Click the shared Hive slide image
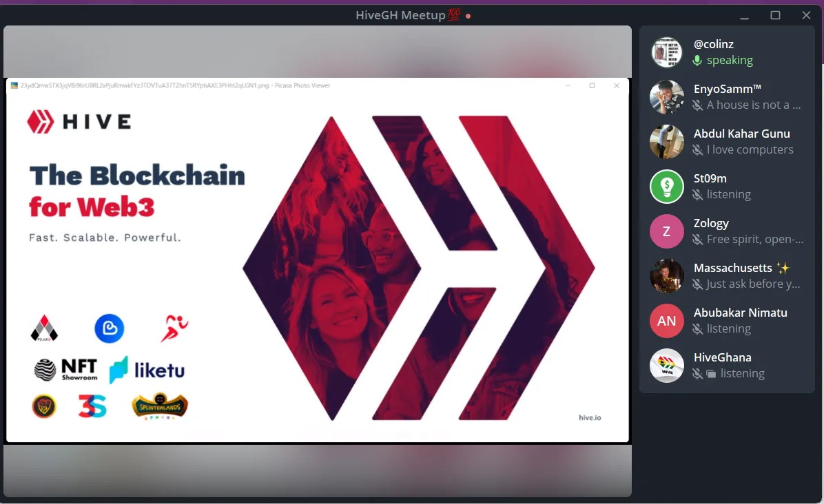 [x=318, y=266]
